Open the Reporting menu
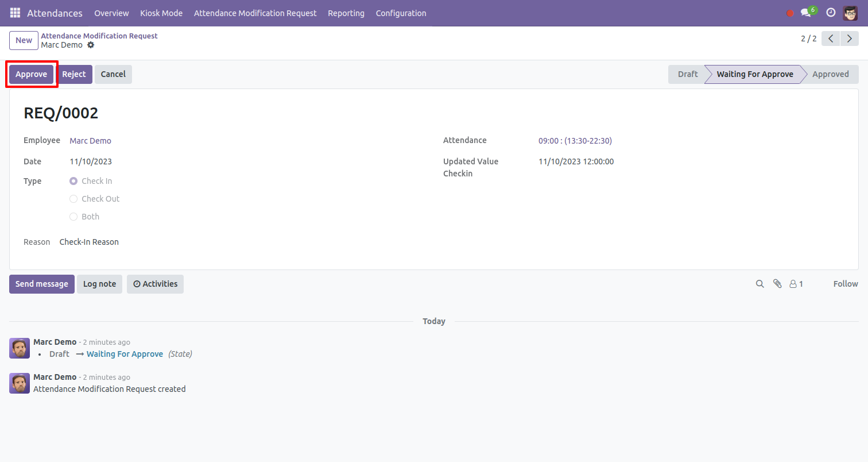 346,13
